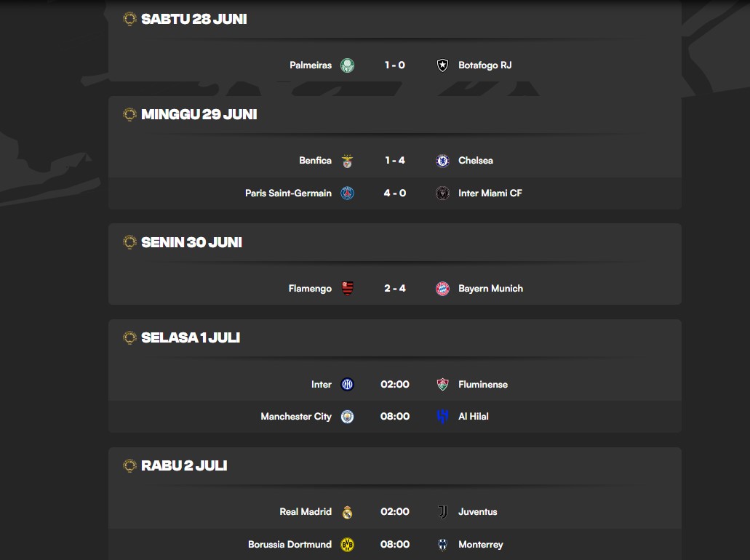750x560 pixels.
Task: Open the Benfica 1-4 Chelsea score
Action: pyautogui.click(x=394, y=161)
